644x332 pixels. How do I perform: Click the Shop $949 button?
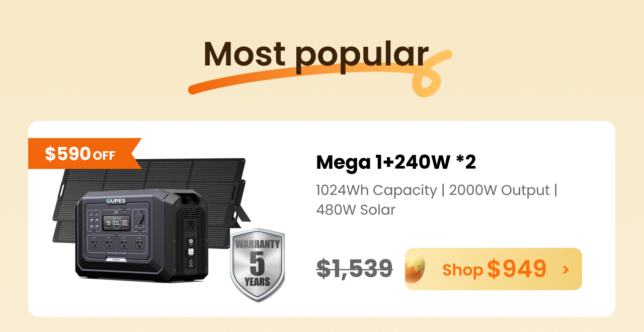[x=493, y=269]
